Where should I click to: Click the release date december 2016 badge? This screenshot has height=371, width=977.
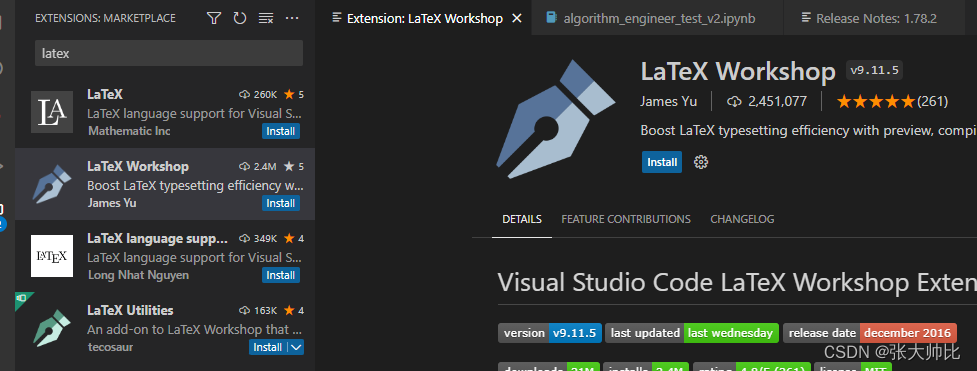coord(870,333)
